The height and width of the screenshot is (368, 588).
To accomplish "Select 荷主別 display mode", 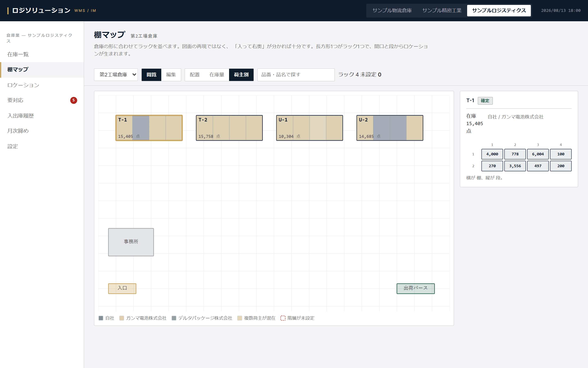I will pos(241,74).
